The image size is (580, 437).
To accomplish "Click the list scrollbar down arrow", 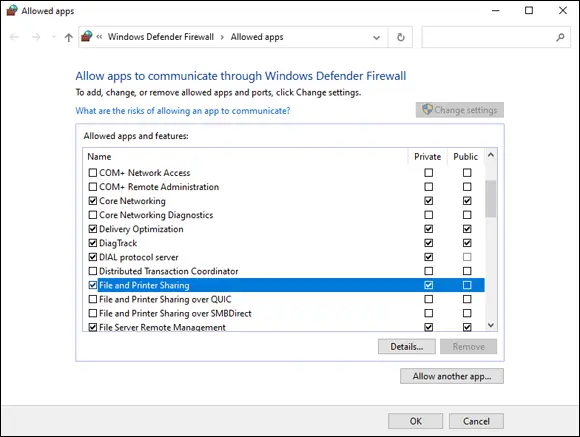I will (x=491, y=325).
